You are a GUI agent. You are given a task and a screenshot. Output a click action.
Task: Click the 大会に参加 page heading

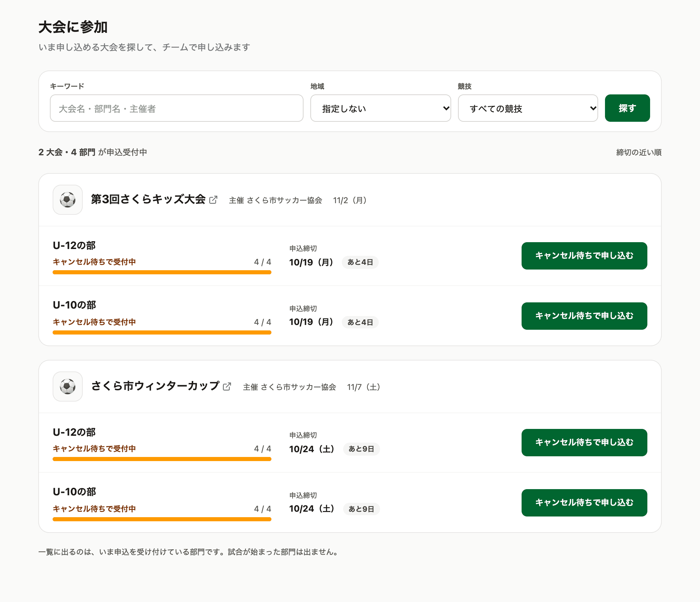coord(73,27)
